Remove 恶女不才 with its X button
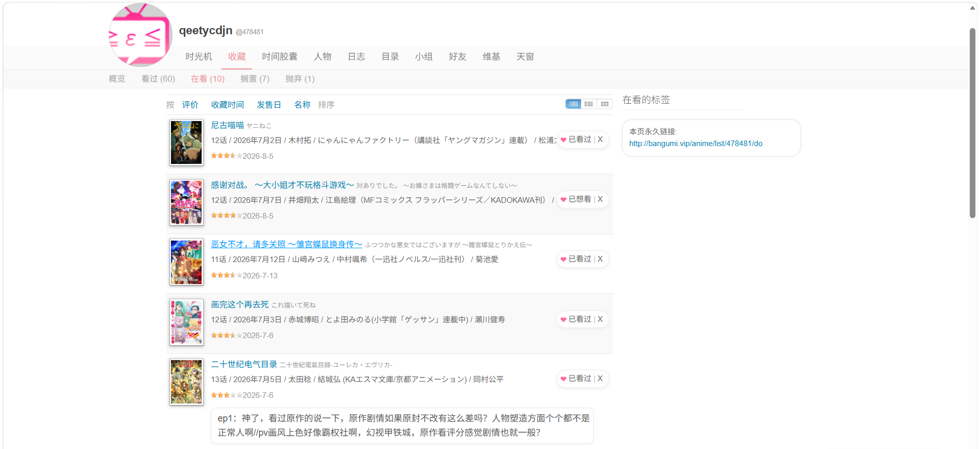This screenshot has height=449, width=980. tap(600, 259)
